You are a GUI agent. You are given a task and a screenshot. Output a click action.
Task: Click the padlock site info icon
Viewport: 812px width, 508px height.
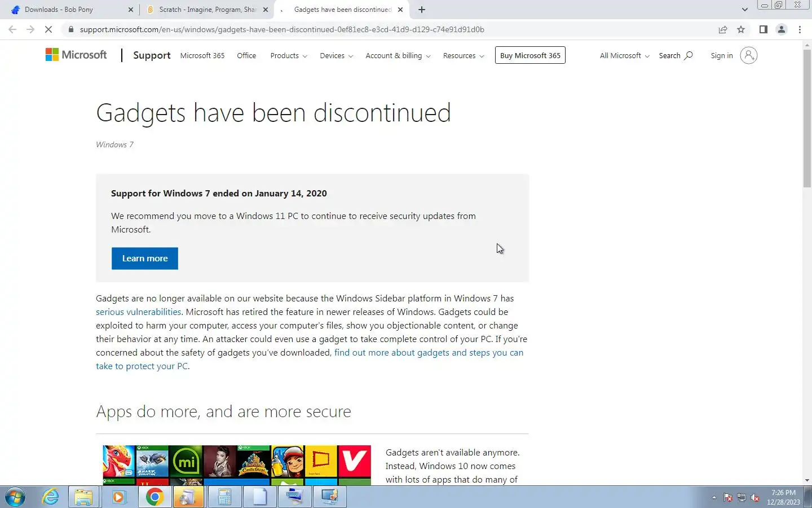point(70,29)
